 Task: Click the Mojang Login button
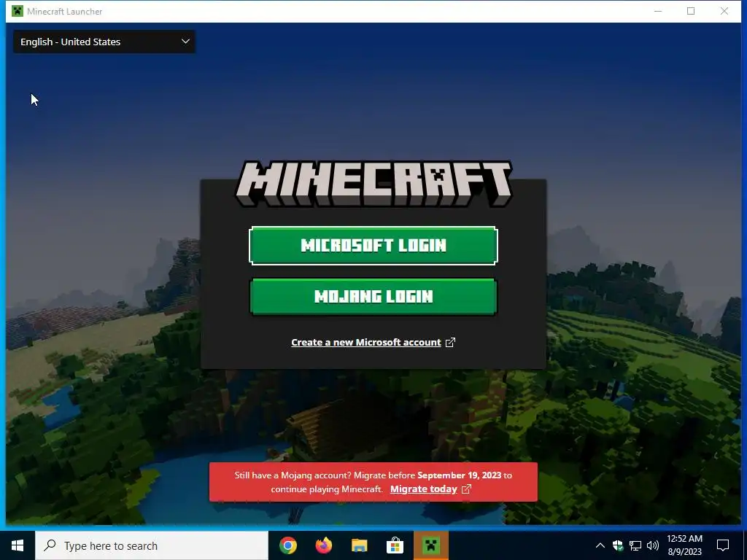(x=373, y=296)
